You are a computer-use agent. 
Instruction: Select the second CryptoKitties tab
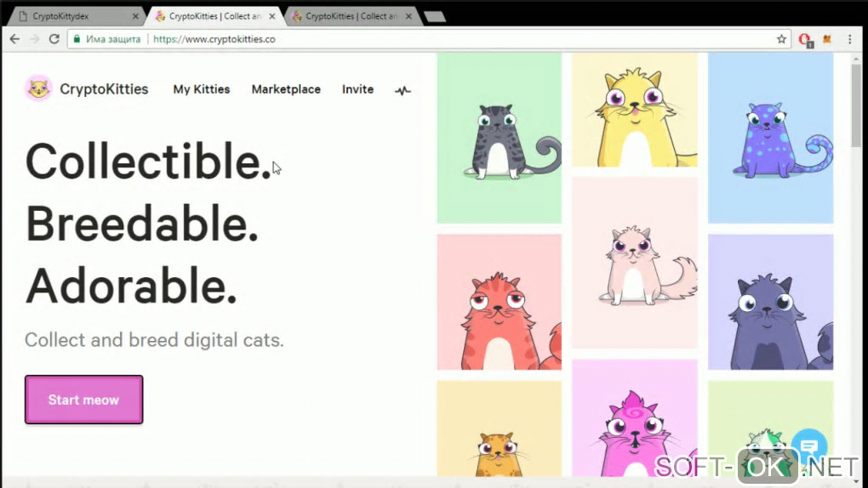coord(215,17)
